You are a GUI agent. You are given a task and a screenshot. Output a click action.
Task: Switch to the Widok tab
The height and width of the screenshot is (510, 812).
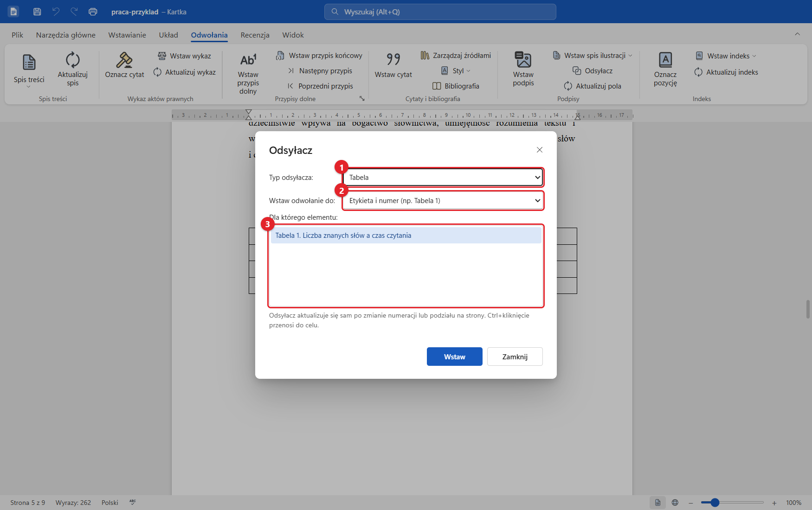point(293,35)
